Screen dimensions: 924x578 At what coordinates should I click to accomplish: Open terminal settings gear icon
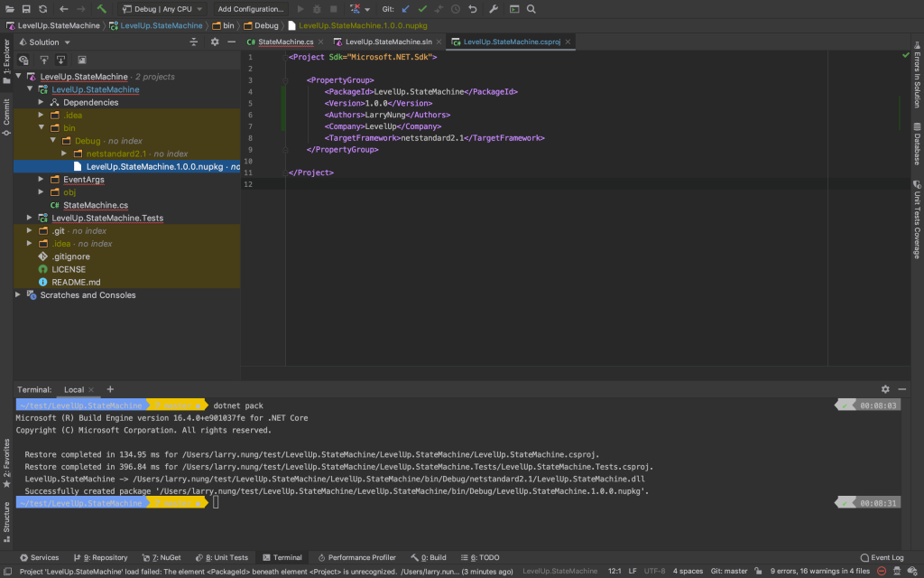pyautogui.click(x=885, y=389)
